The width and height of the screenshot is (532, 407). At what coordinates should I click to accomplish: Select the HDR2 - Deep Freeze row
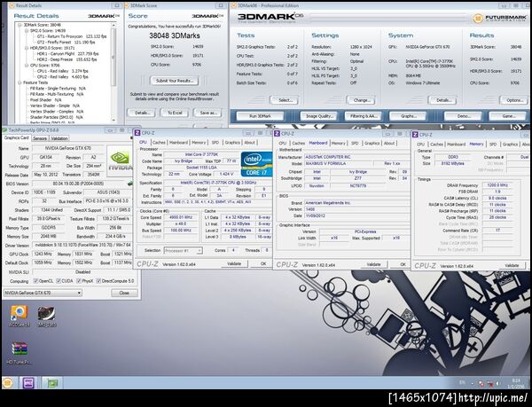(x=66, y=59)
